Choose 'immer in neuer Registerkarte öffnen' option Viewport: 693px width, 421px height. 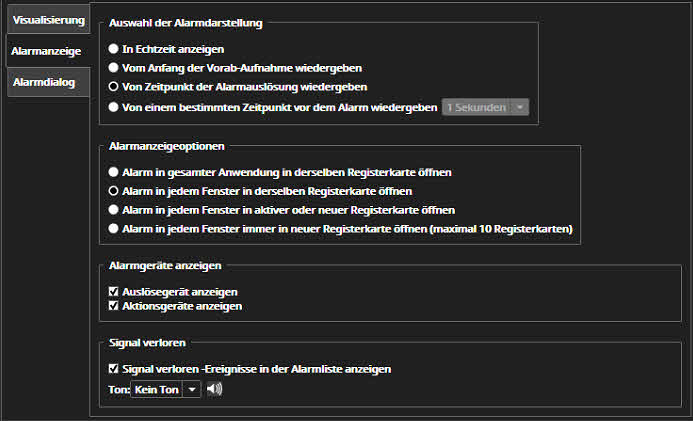click(x=114, y=229)
